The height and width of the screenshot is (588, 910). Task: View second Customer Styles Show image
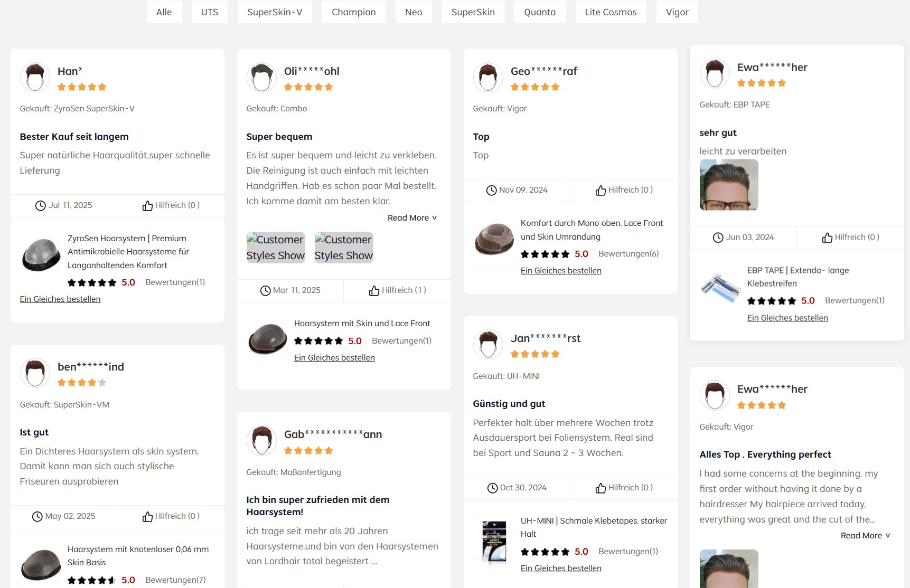point(344,248)
